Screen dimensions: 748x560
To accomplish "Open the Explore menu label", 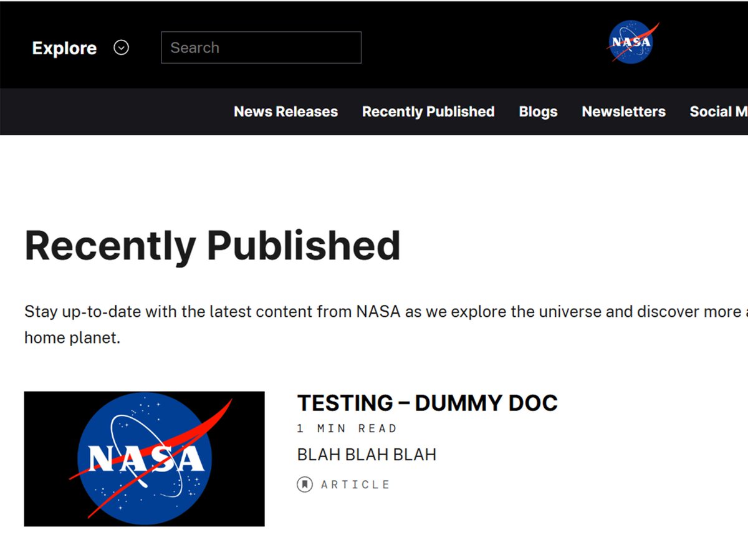I will point(64,48).
